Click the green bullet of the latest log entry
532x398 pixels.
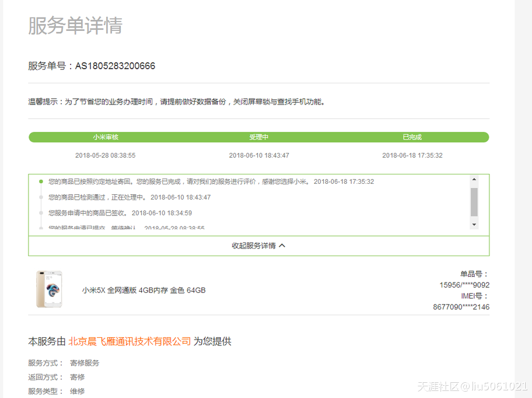tap(41, 181)
